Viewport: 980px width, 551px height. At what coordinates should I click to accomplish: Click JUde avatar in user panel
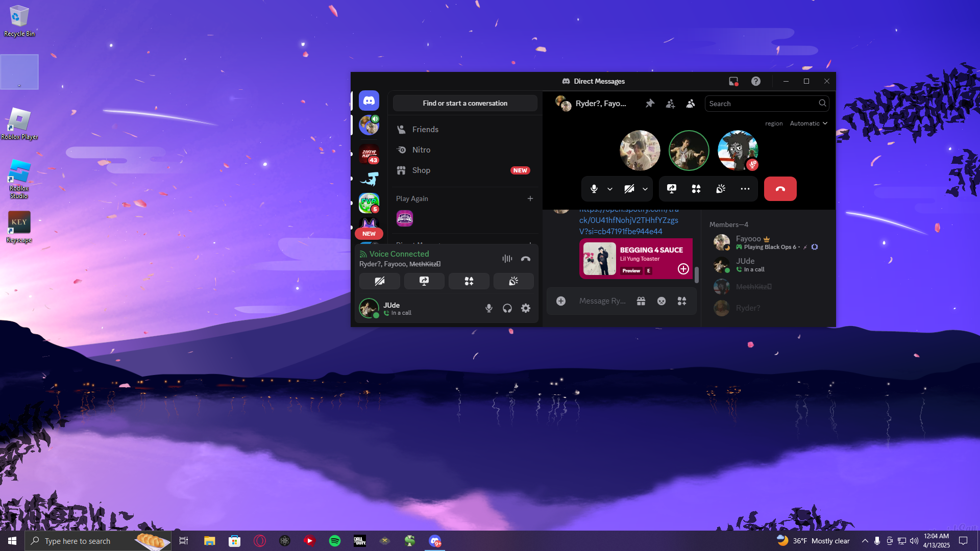click(369, 308)
